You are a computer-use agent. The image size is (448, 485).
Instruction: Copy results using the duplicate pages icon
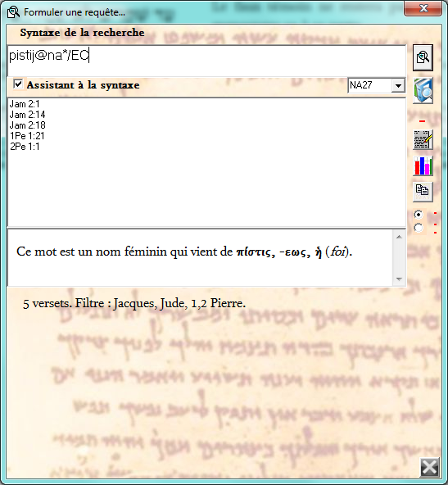pos(423,192)
